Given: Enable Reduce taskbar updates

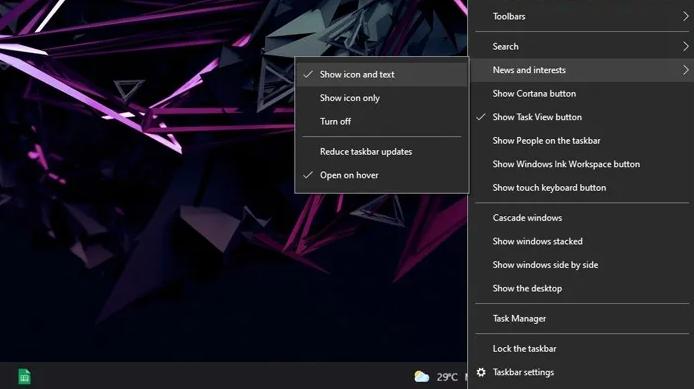Looking at the screenshot, I should [x=381, y=151].
